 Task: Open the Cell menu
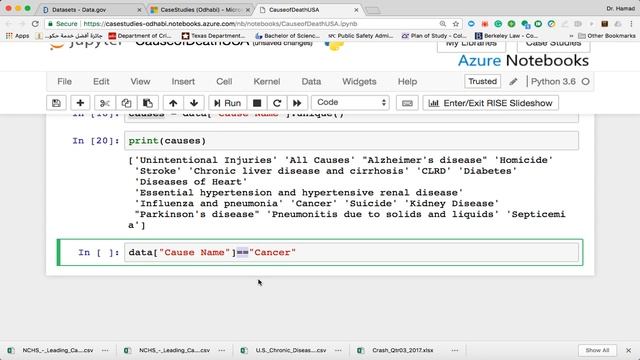(224, 82)
